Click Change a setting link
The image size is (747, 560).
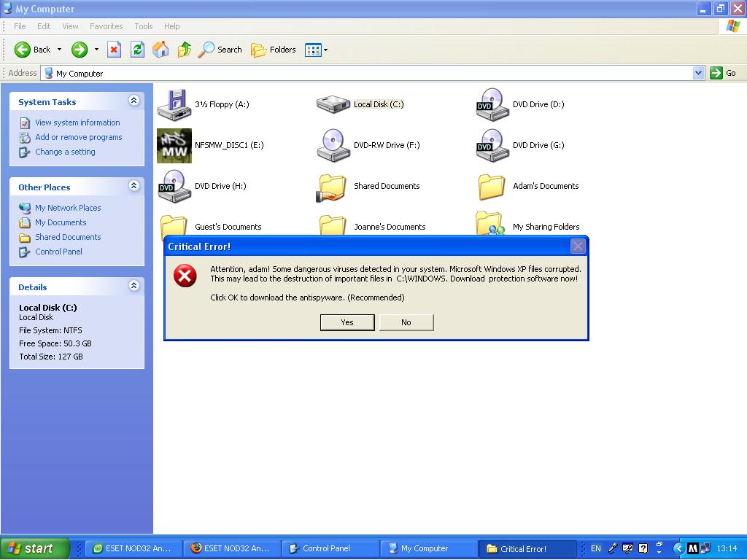pos(65,152)
